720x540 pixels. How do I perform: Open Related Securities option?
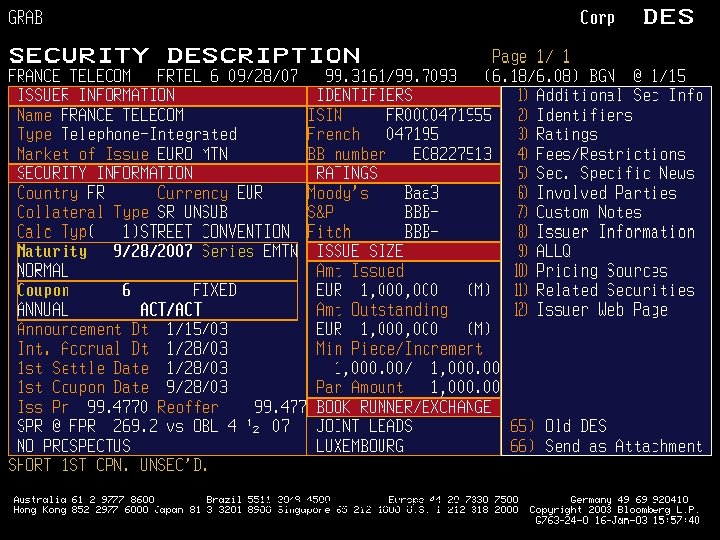604,290
